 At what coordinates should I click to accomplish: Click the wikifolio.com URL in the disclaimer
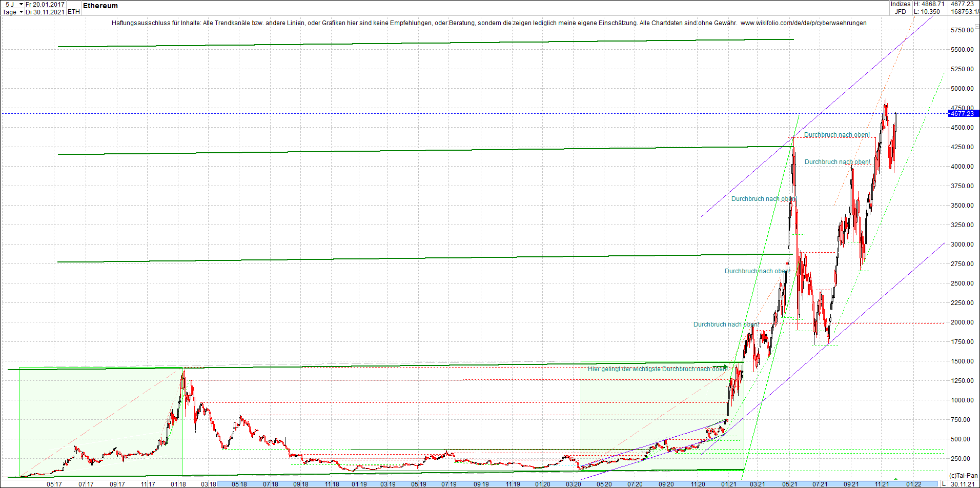(x=803, y=23)
